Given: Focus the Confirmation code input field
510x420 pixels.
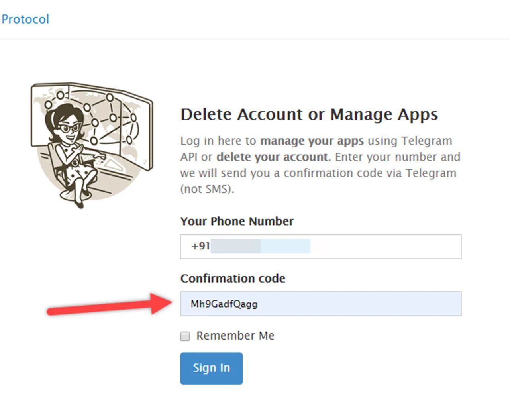Looking at the screenshot, I should coord(321,304).
